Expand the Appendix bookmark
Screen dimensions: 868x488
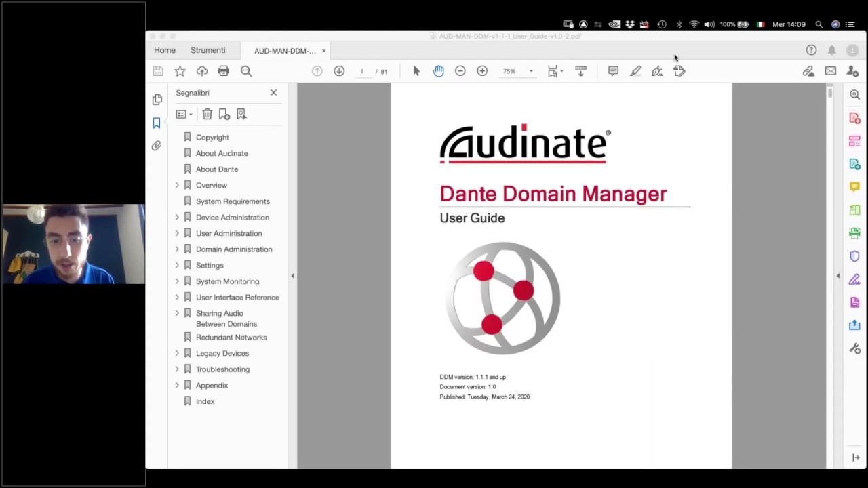[x=177, y=385]
